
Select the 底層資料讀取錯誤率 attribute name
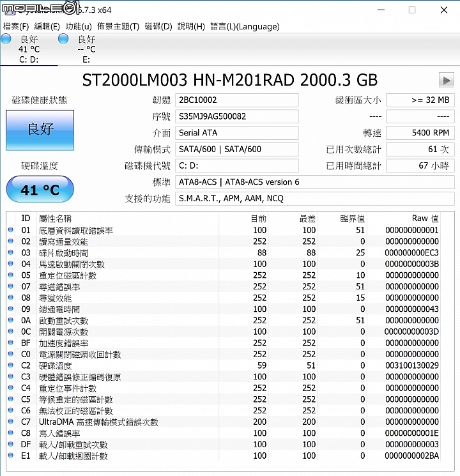click(76, 231)
